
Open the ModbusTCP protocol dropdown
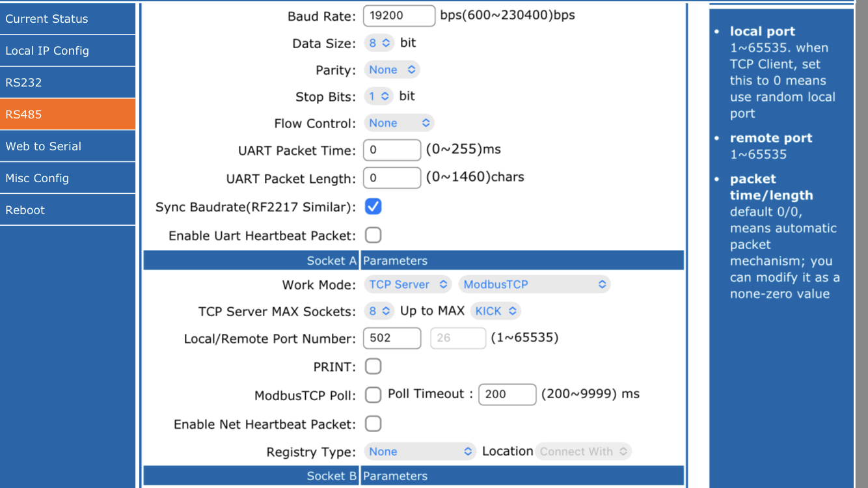[x=534, y=284]
